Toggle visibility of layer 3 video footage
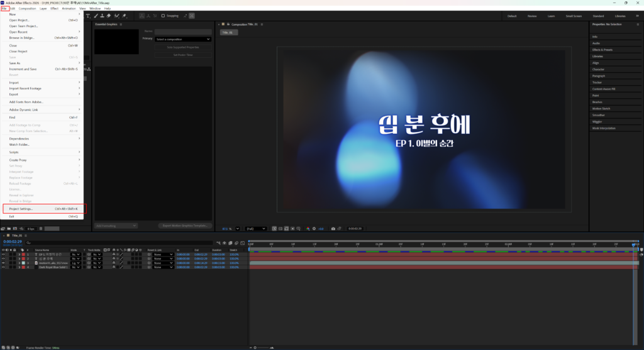 (3, 263)
